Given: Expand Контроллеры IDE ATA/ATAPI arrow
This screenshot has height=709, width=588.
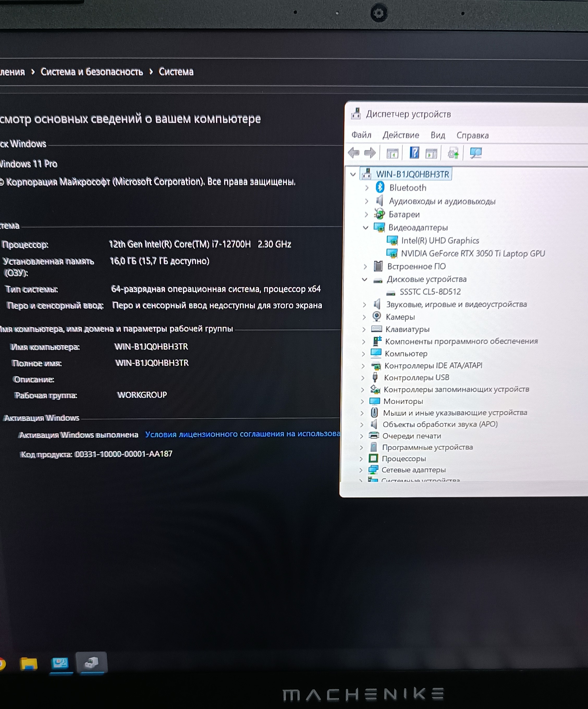Looking at the screenshot, I should click(363, 366).
